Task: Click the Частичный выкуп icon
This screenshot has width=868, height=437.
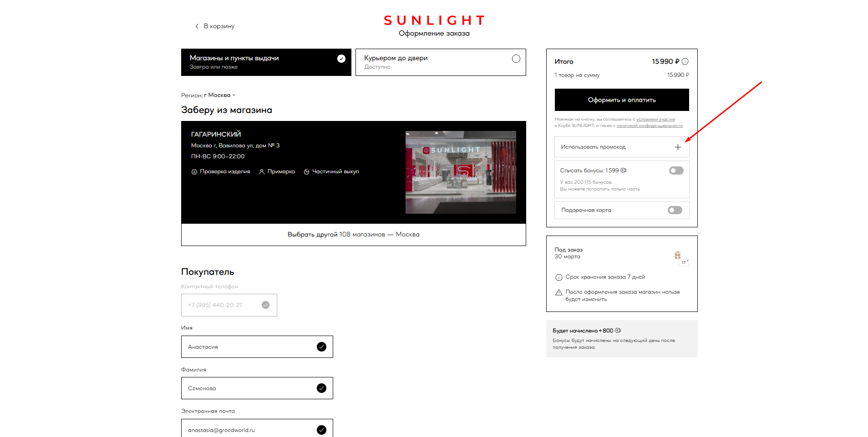Action: click(x=306, y=172)
